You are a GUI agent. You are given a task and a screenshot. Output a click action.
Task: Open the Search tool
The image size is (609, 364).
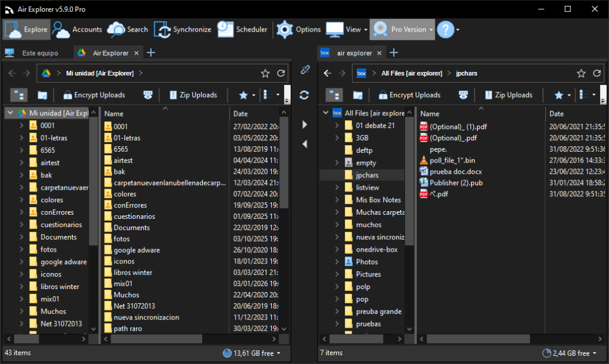pos(128,30)
